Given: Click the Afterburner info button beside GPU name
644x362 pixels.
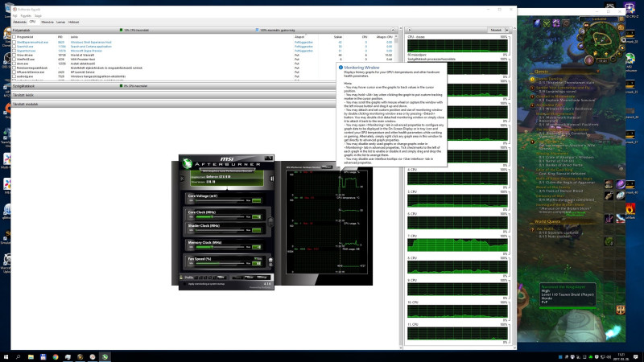Looking at the screenshot, I should pyautogui.click(x=271, y=179).
